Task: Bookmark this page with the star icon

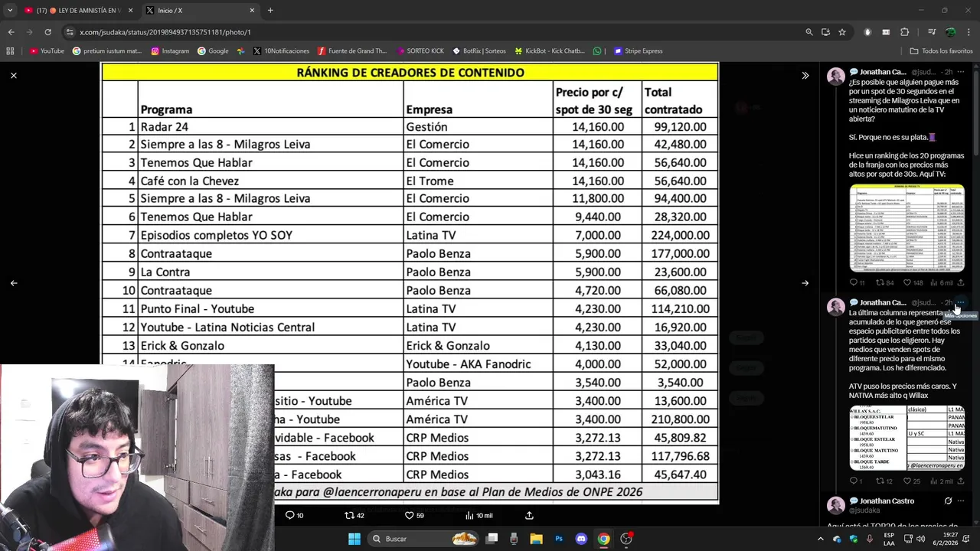Action: [x=842, y=32]
